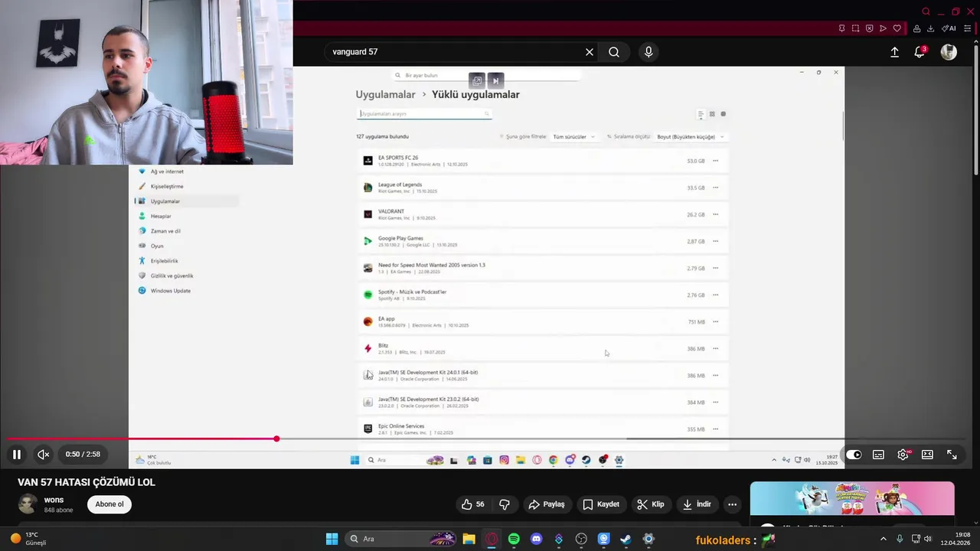Screen dimensions: 980x551
Task: Click the next track overlay button
Action: pos(495,80)
